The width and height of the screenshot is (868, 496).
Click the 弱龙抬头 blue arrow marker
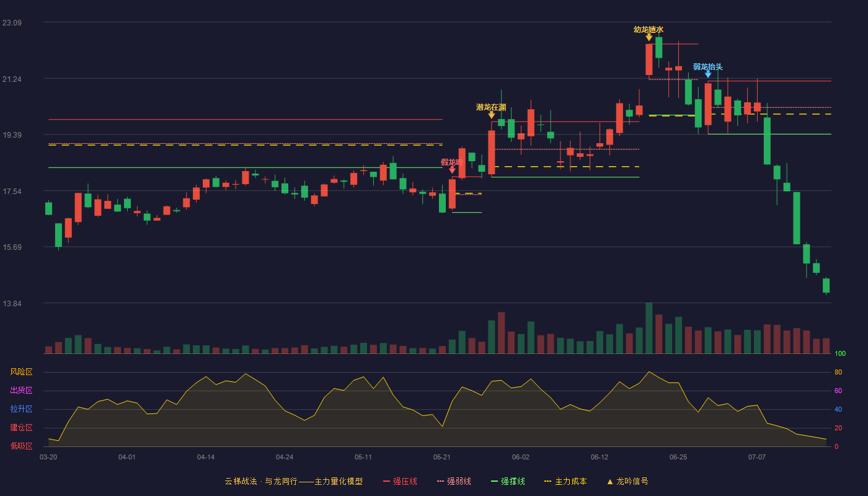(708, 74)
